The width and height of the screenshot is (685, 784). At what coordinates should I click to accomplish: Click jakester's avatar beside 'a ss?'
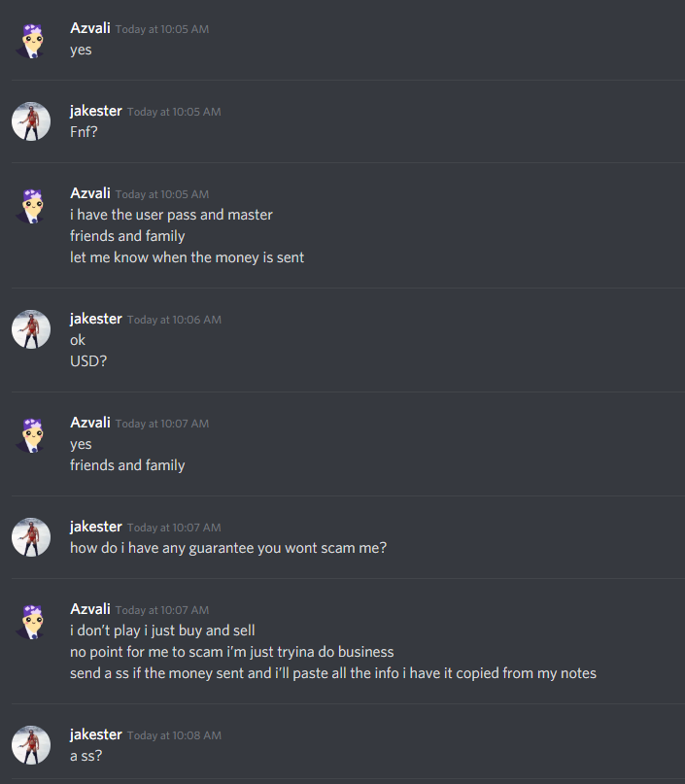[x=31, y=745]
